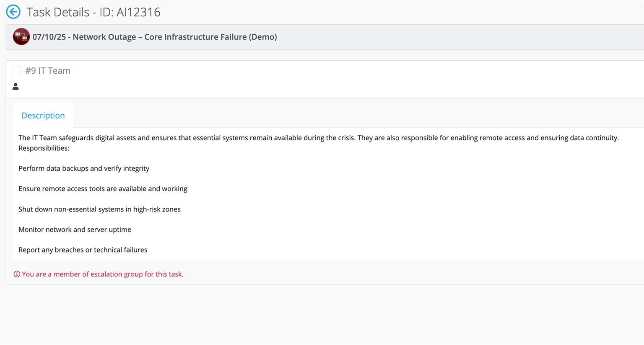Open the Network Outage Core Infrastructure Failure title
This screenshot has height=345, width=644.
pos(155,37)
